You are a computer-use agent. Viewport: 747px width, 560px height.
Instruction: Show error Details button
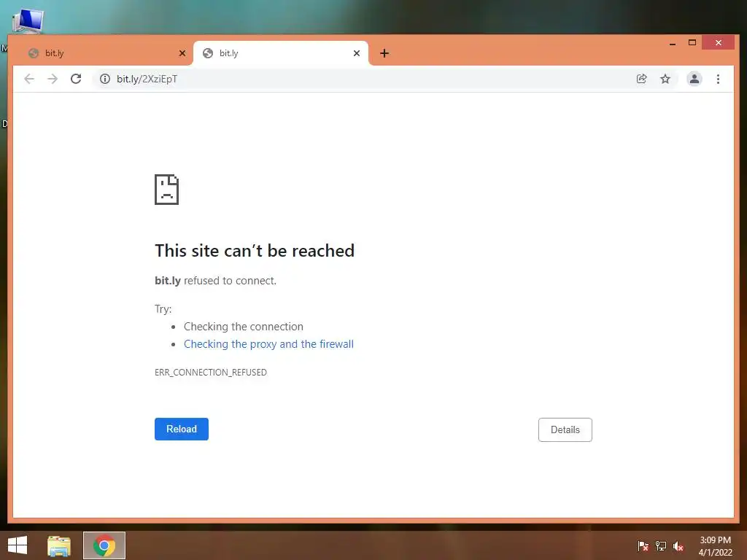[x=565, y=430]
